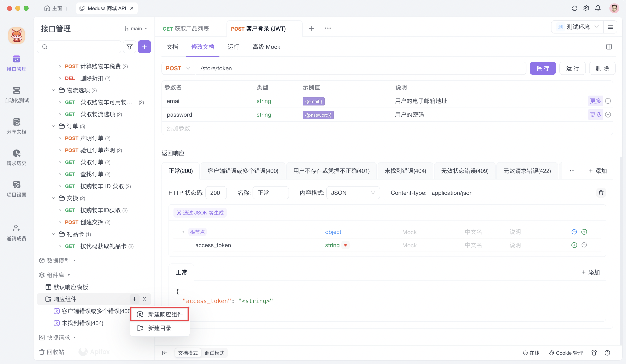
Task: Open the POST method dropdown
Action: pos(178,68)
